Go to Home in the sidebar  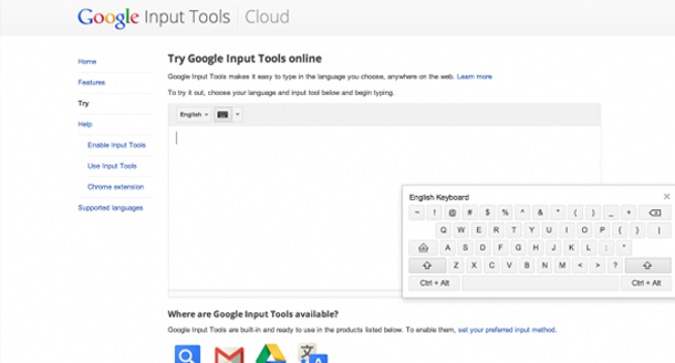(87, 62)
